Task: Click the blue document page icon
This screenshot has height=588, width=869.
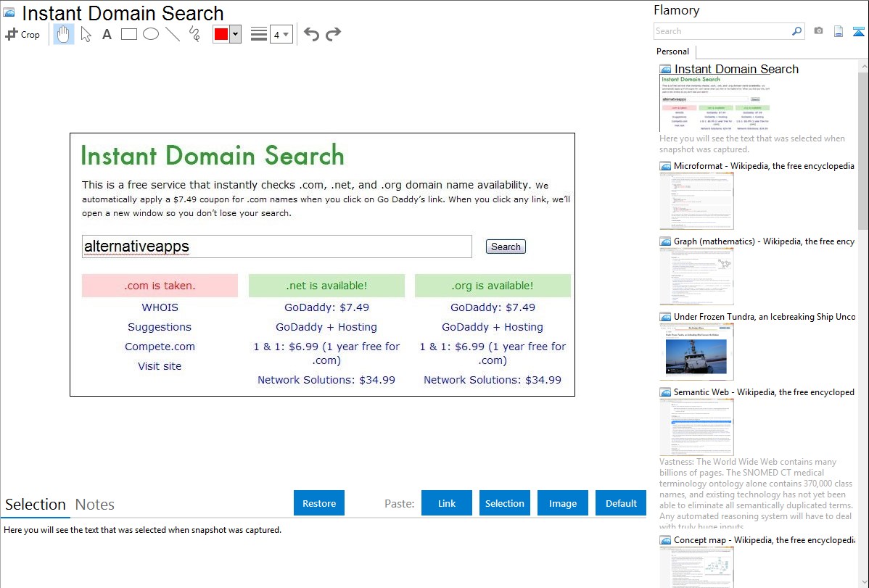Action: coord(839,31)
